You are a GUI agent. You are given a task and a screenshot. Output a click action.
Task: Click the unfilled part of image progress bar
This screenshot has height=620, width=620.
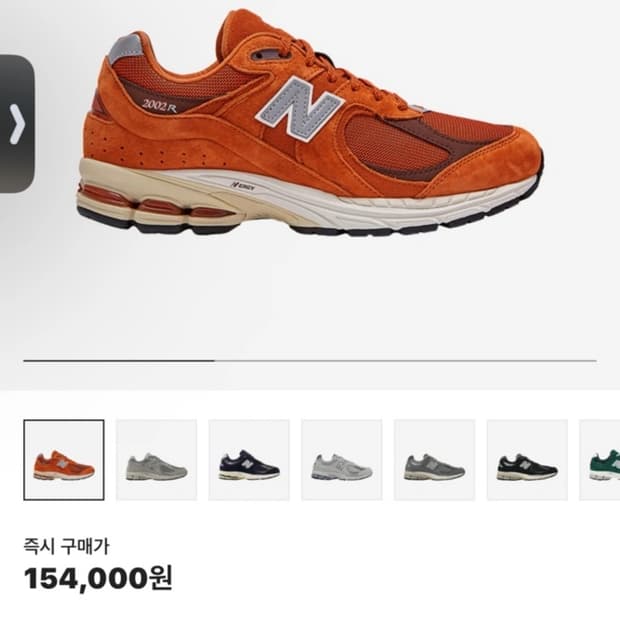(405, 361)
